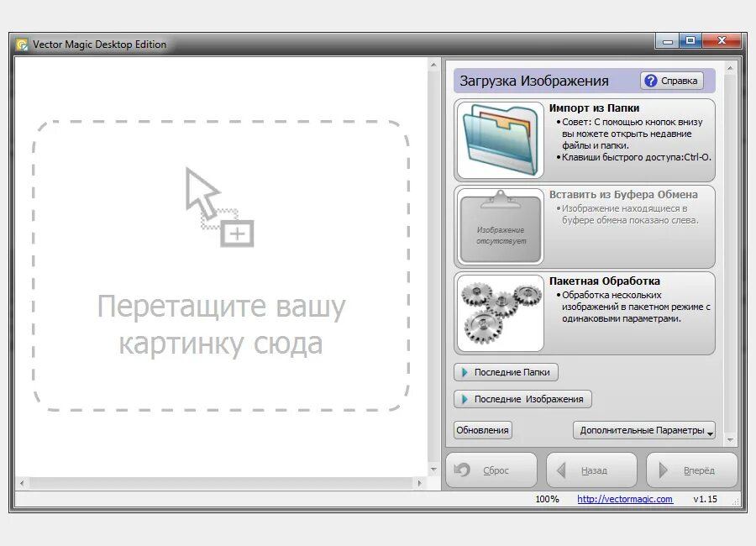
Task: Click the canvas vertical scrollbar down arrow
Action: click(x=433, y=470)
